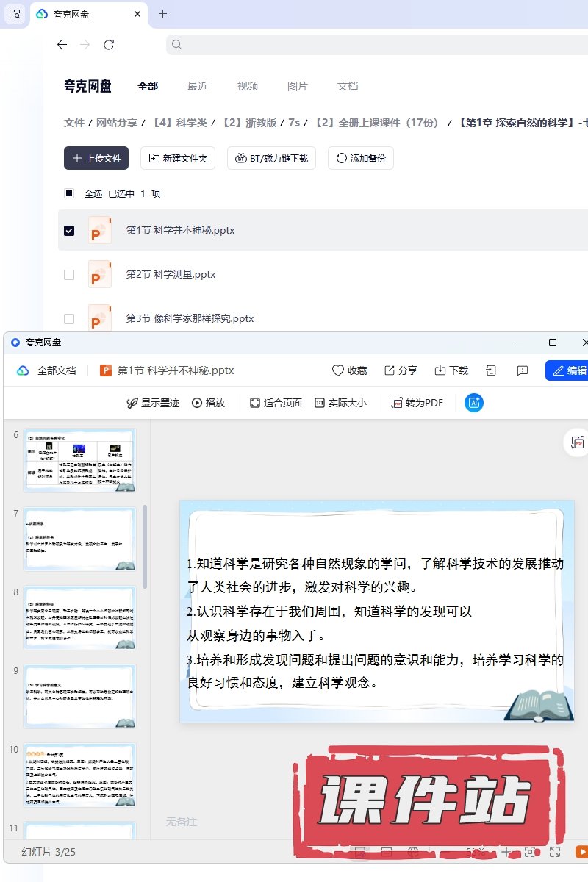
Task: Click the 上传文件 upload button
Action: coord(96,158)
